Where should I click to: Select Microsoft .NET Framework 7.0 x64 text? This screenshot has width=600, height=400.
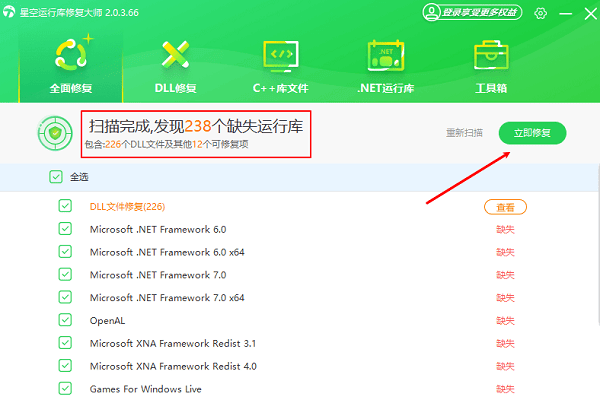[167, 298]
